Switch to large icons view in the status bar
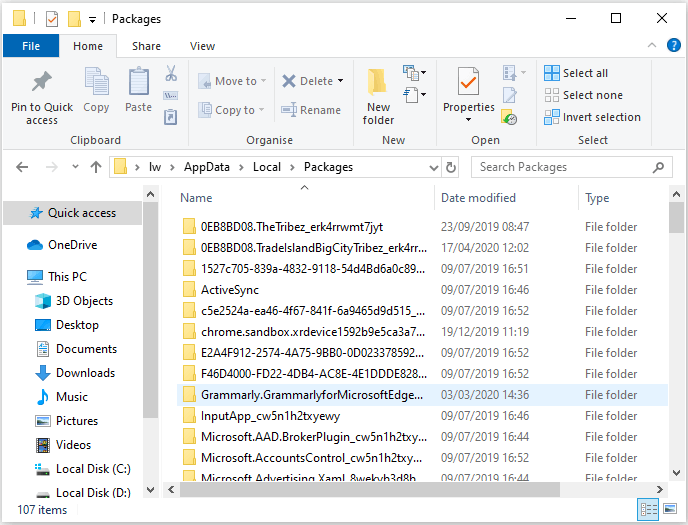 pos(670,509)
